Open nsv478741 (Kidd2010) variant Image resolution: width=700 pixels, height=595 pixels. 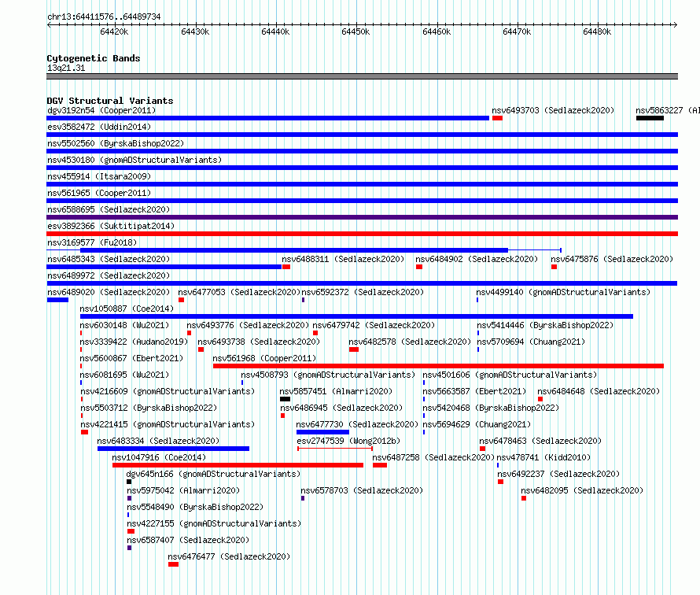tap(543, 457)
